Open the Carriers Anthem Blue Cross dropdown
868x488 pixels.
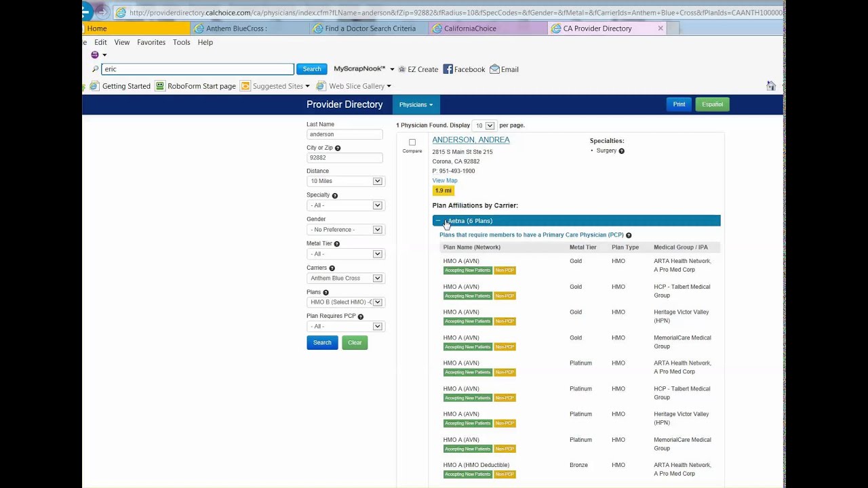345,278
